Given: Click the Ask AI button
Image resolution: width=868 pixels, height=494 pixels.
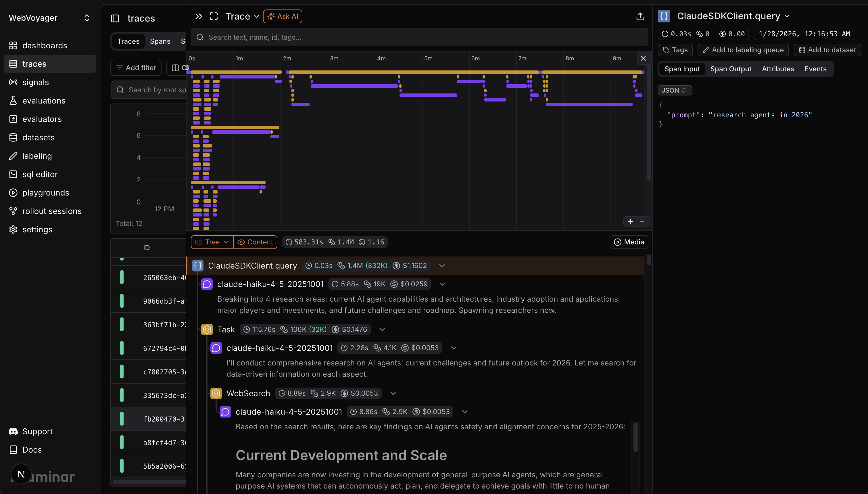Looking at the screenshot, I should click(x=283, y=16).
